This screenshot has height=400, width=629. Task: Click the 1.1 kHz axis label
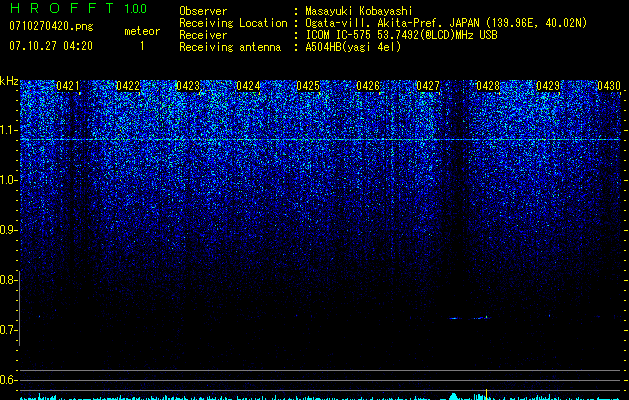tap(9, 130)
